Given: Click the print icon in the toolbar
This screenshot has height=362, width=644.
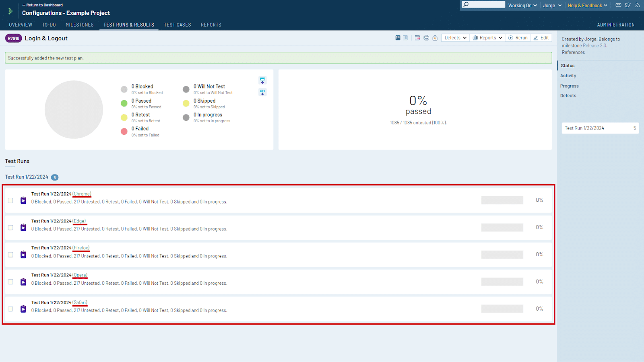Looking at the screenshot, I should [x=426, y=37].
